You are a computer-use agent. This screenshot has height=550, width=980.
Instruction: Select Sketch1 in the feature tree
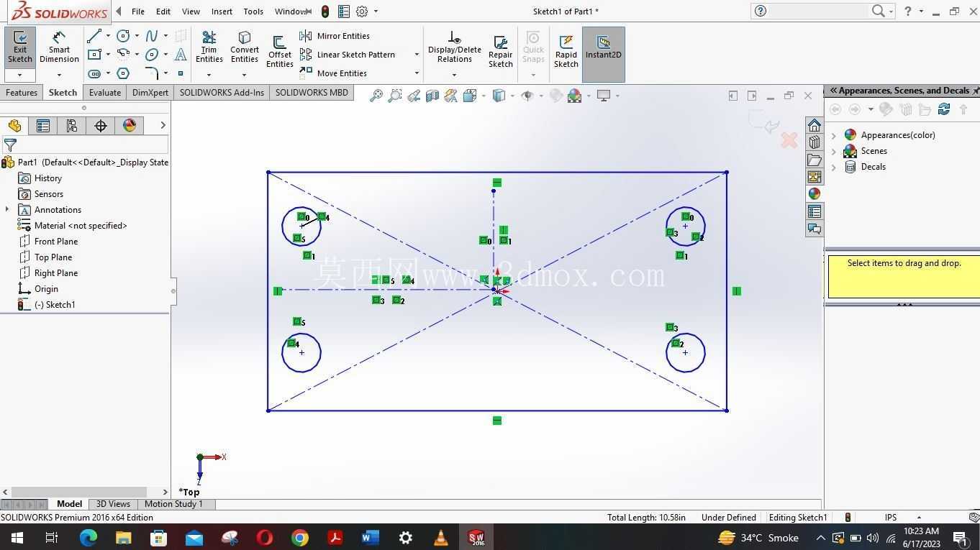[47, 305]
